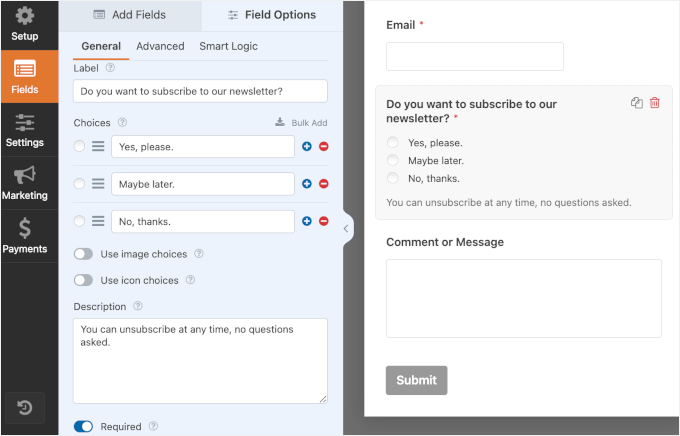
Task: Click the Email input in form preview
Action: [x=475, y=56]
